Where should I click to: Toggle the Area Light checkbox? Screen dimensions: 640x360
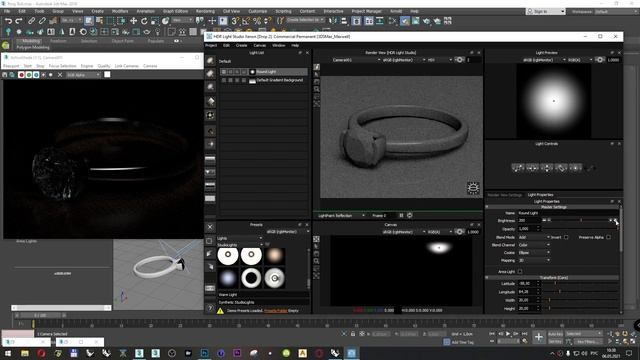pyautogui.click(x=520, y=271)
